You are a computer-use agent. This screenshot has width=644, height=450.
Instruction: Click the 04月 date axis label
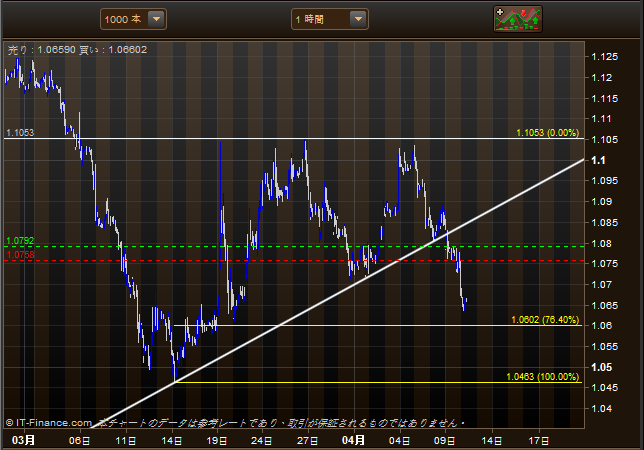[x=353, y=440]
